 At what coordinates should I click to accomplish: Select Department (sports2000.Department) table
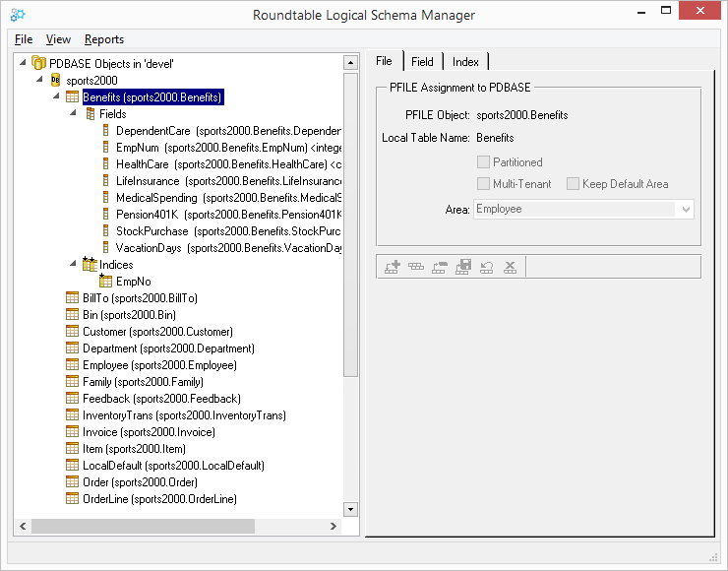(x=168, y=348)
